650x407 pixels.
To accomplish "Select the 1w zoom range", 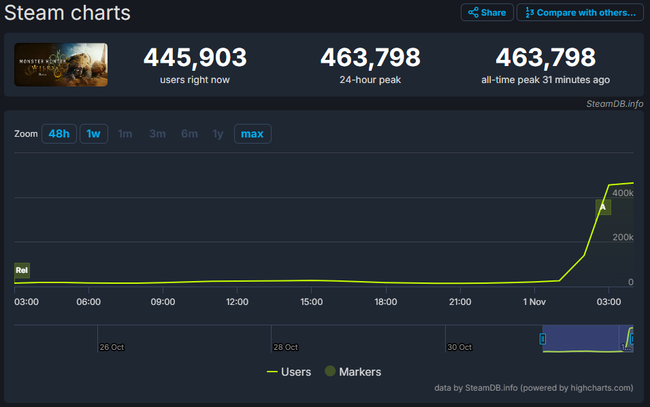I will pos(94,134).
